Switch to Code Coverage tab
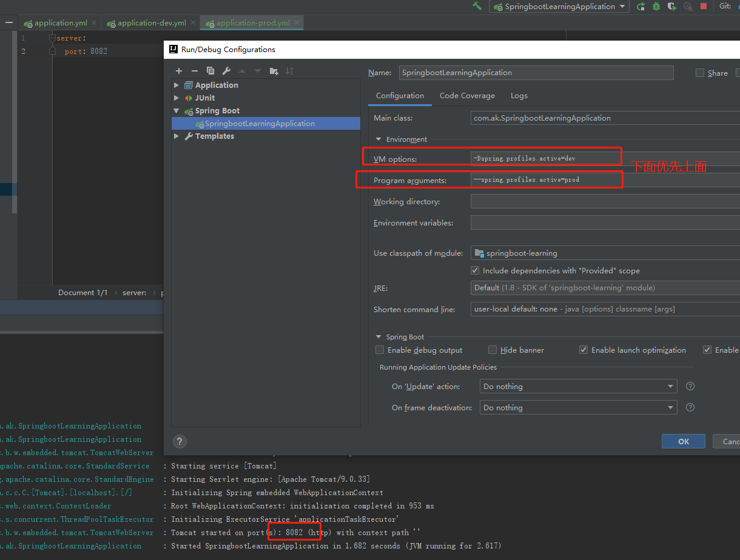The image size is (740, 560). coord(467,96)
